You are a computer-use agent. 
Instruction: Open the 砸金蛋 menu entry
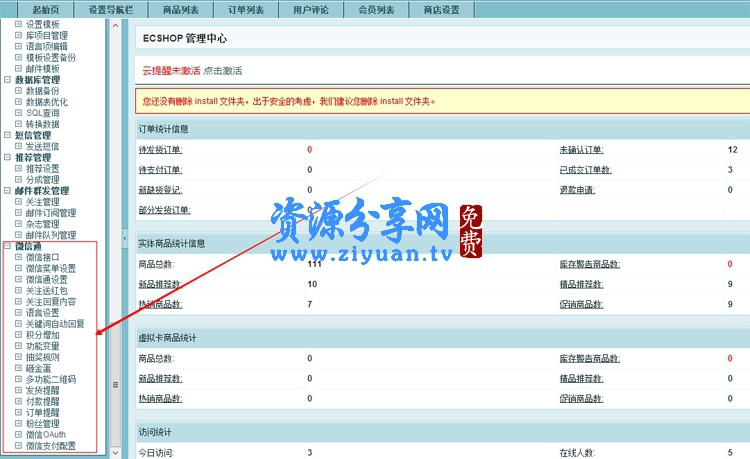pos(38,368)
